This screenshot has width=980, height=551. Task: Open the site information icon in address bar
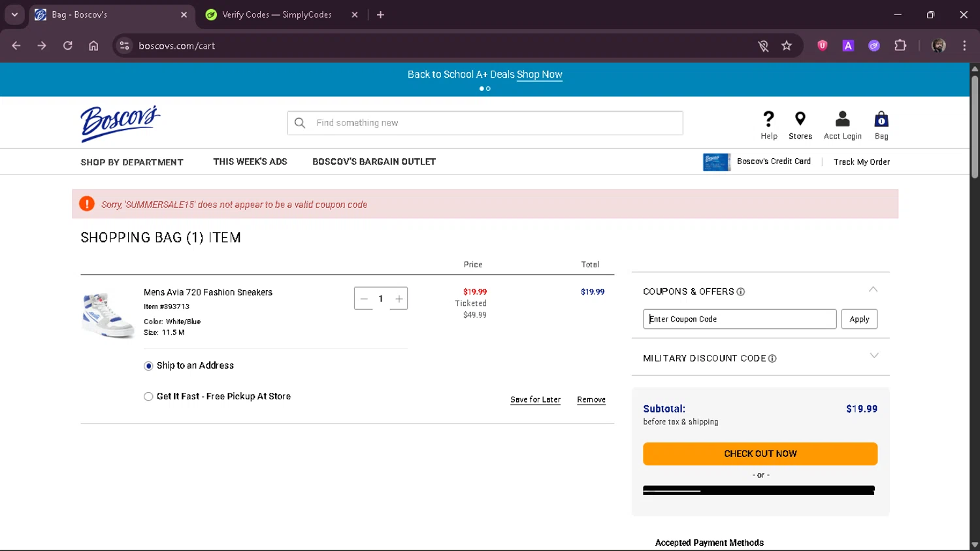pos(124,46)
